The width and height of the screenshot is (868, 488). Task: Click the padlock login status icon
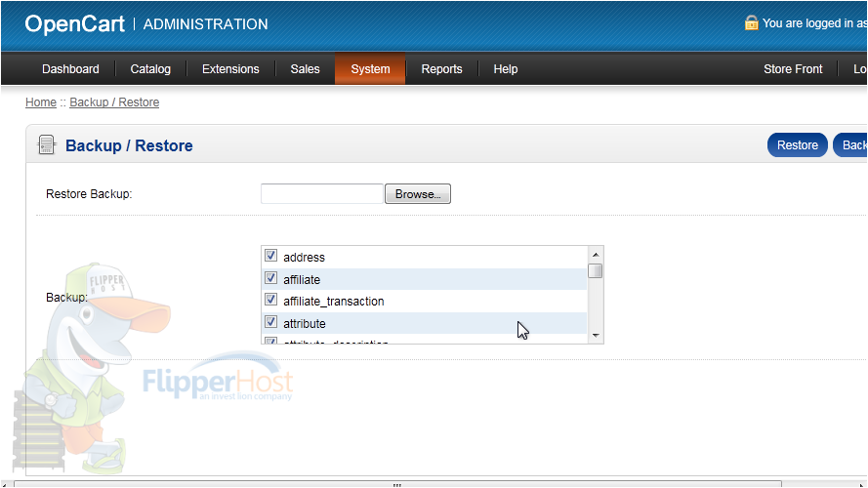tap(751, 23)
